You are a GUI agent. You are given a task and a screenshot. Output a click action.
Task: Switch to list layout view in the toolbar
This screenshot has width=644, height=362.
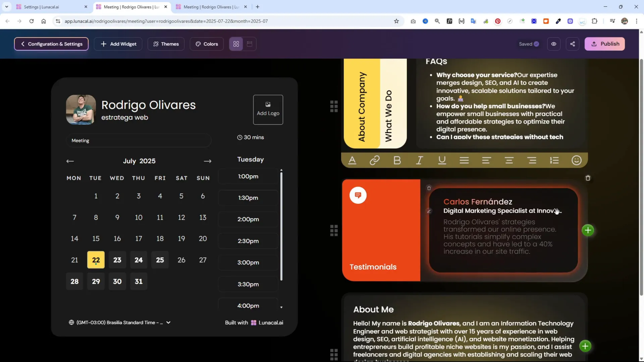250,44
